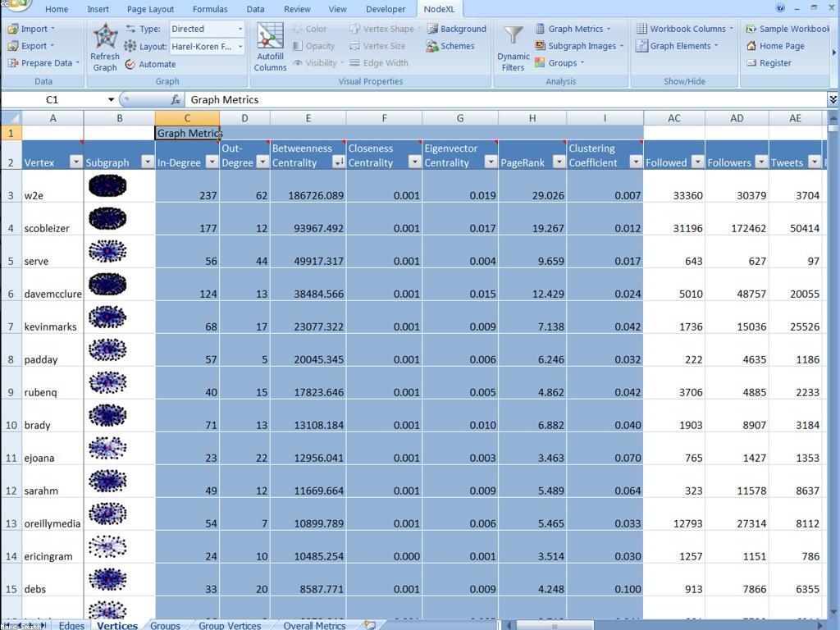
Task: Switch to the Formulas ribbon tab
Action: (x=210, y=9)
